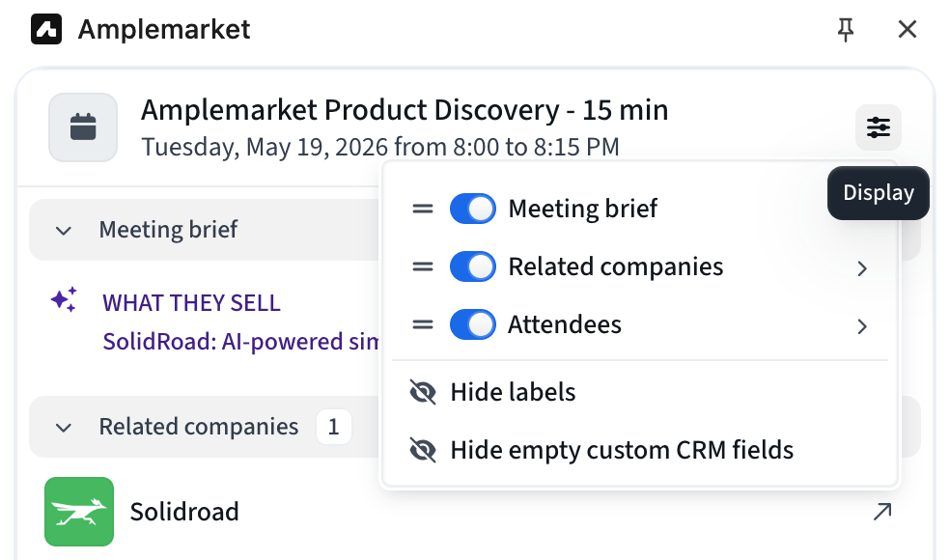Click the Solidroad company logo thumbnail
Viewport: 950px width, 560px height.
79,512
